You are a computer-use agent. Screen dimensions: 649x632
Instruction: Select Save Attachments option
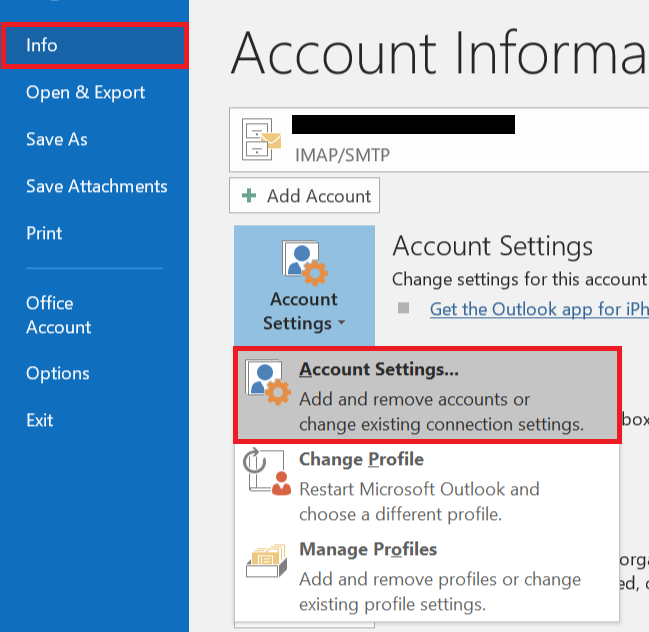point(96,186)
